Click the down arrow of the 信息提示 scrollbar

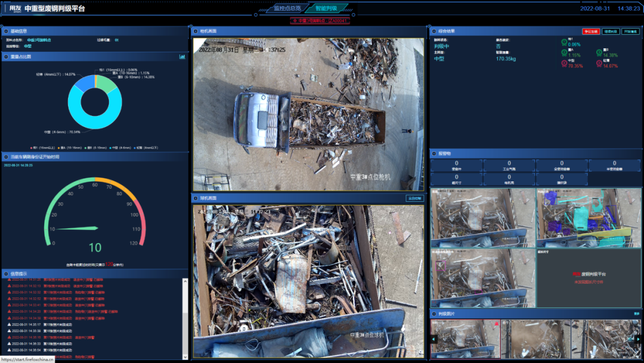(185, 357)
